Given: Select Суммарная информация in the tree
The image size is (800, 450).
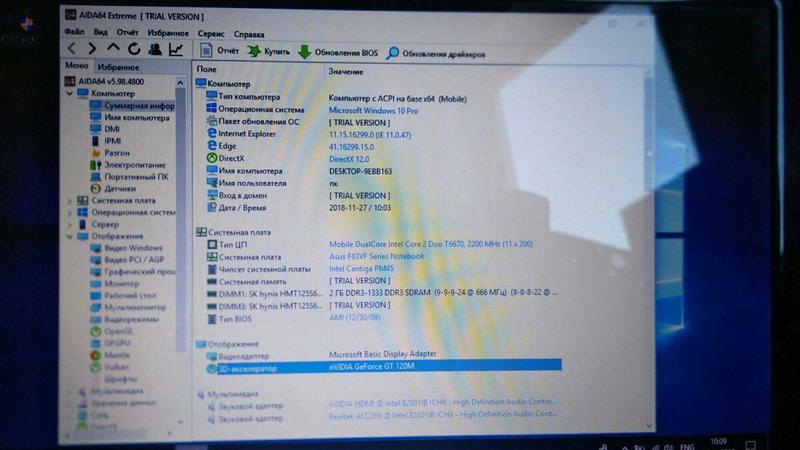Looking at the screenshot, I should (139, 106).
